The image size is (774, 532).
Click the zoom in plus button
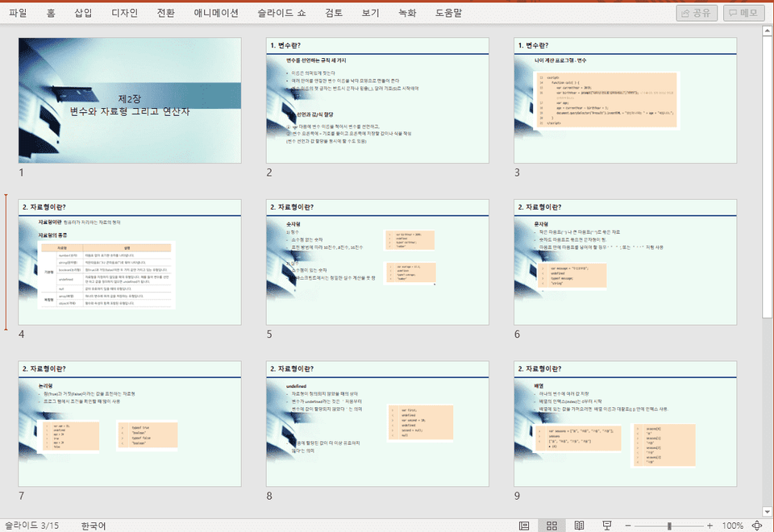709,526
